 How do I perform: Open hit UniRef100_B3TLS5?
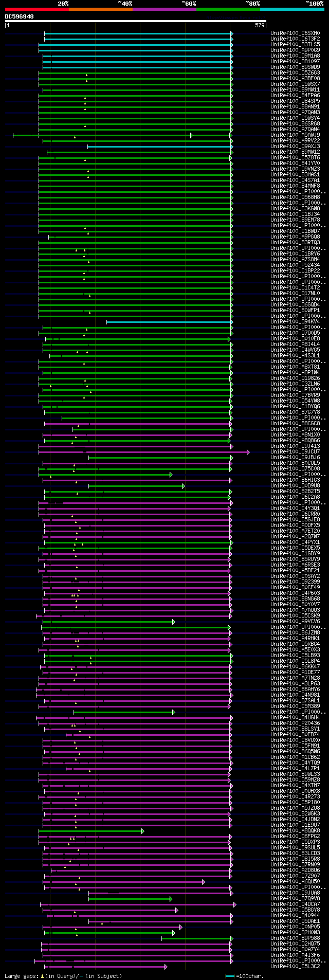pyautogui.click(x=295, y=45)
